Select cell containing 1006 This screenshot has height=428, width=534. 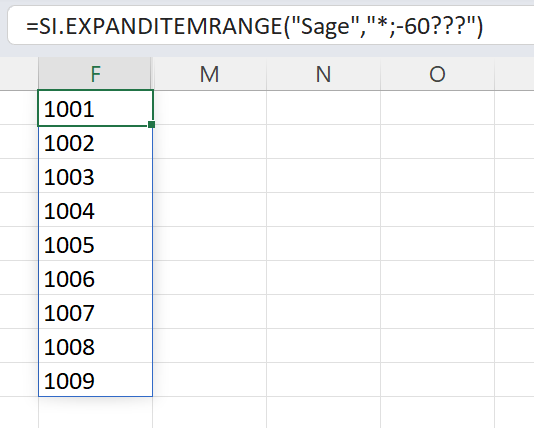tap(96, 278)
